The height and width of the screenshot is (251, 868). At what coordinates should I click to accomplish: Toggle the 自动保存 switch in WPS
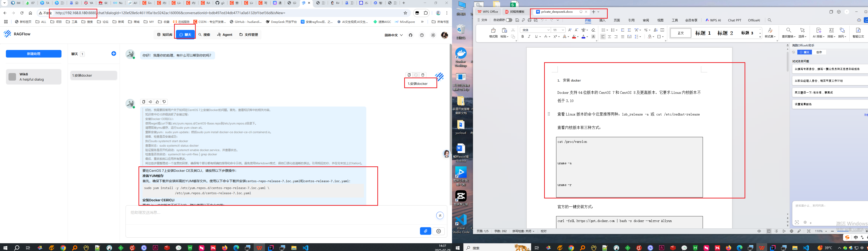pos(509,20)
